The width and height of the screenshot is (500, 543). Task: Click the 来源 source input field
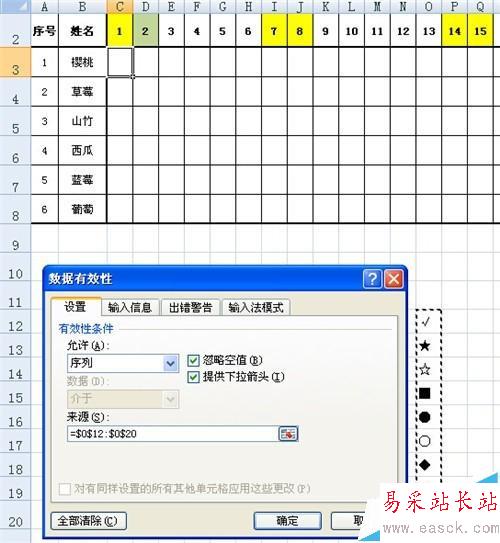[173, 434]
